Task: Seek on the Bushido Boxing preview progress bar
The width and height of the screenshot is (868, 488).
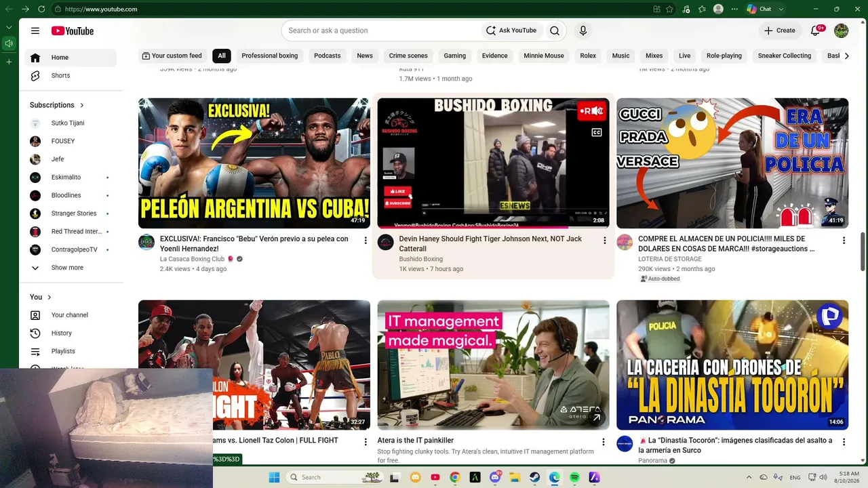Action: pyautogui.click(x=493, y=227)
